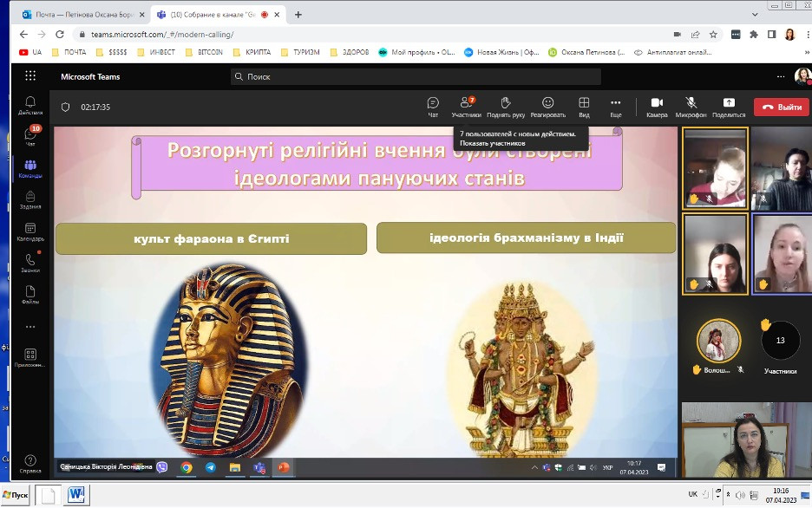Share this page icon in the address bar
This screenshot has height=508, width=812.
[695, 34]
